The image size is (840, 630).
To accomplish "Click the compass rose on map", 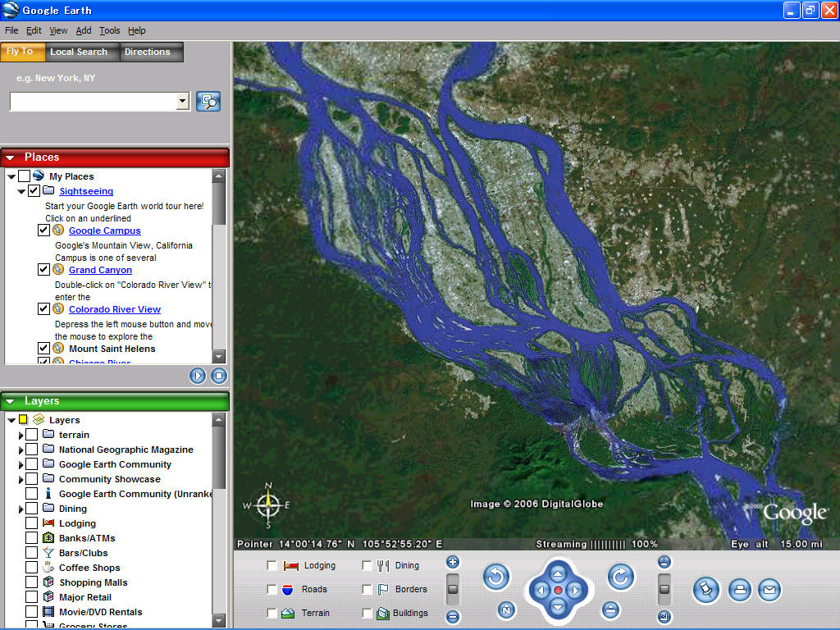I will [x=268, y=505].
